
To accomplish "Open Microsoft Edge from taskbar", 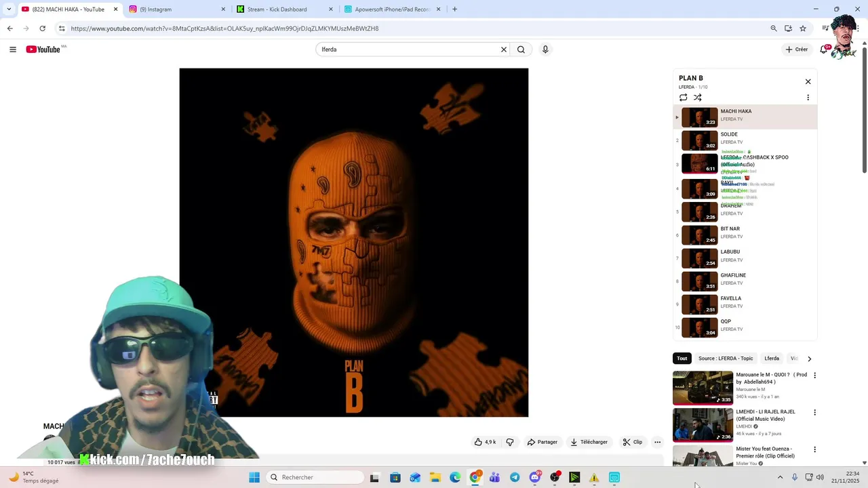I will click(x=455, y=477).
